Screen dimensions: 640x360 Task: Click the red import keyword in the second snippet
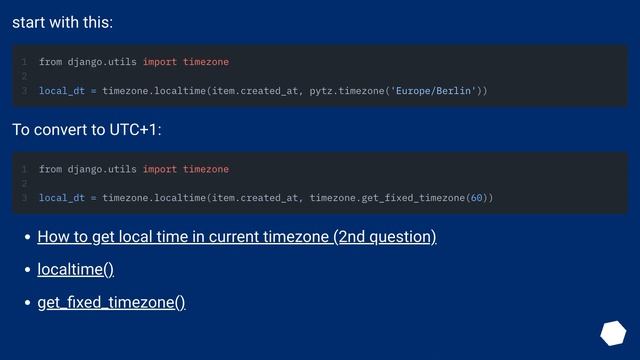[x=160, y=169]
